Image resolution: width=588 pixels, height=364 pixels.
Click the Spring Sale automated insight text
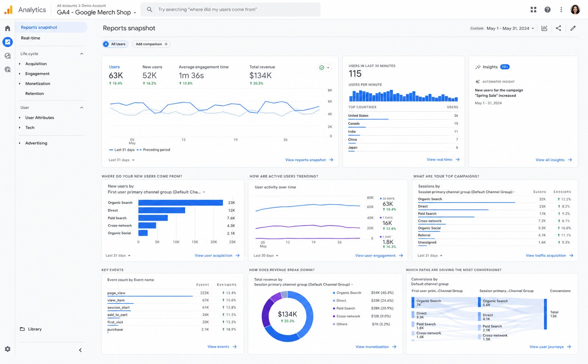[x=499, y=93]
